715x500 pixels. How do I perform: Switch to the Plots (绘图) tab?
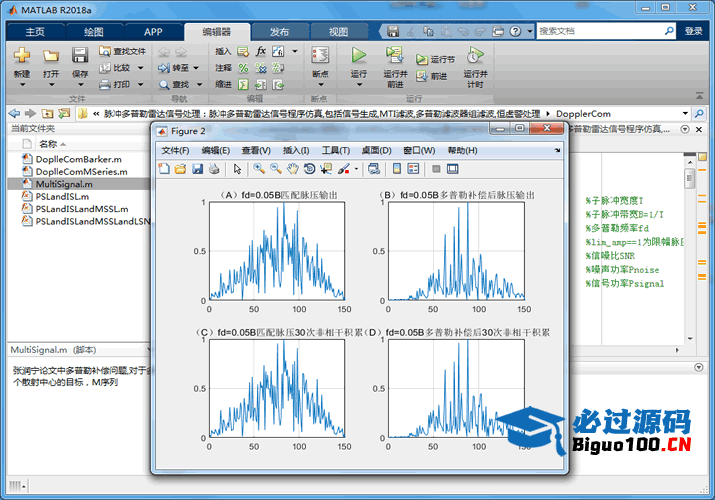click(x=94, y=32)
